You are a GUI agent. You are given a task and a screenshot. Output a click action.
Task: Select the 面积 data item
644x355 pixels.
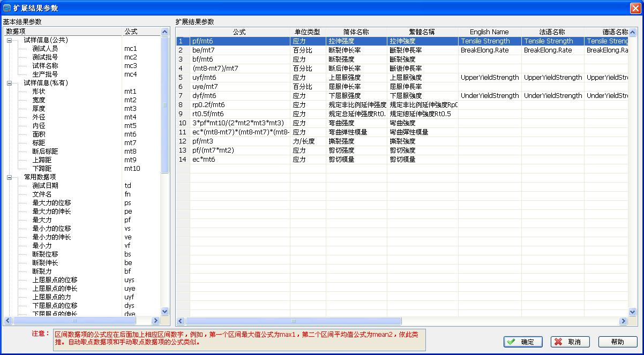39,134
